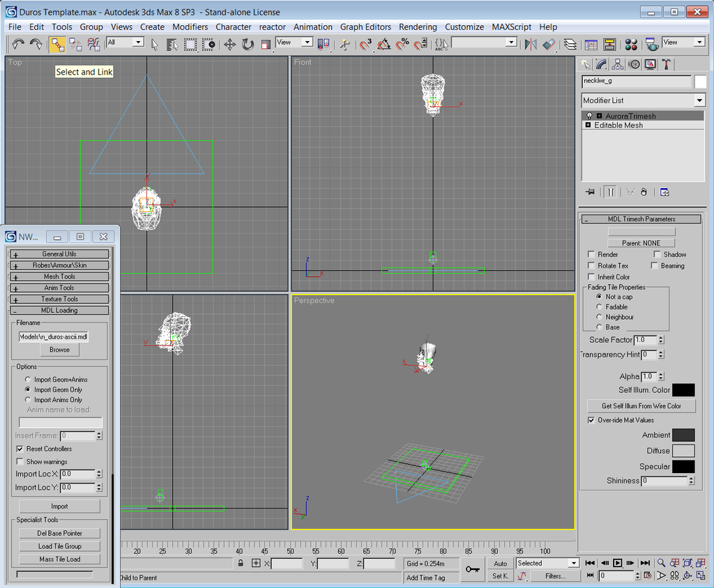
Task: Check the Inherit Color option
Action: tap(591, 277)
